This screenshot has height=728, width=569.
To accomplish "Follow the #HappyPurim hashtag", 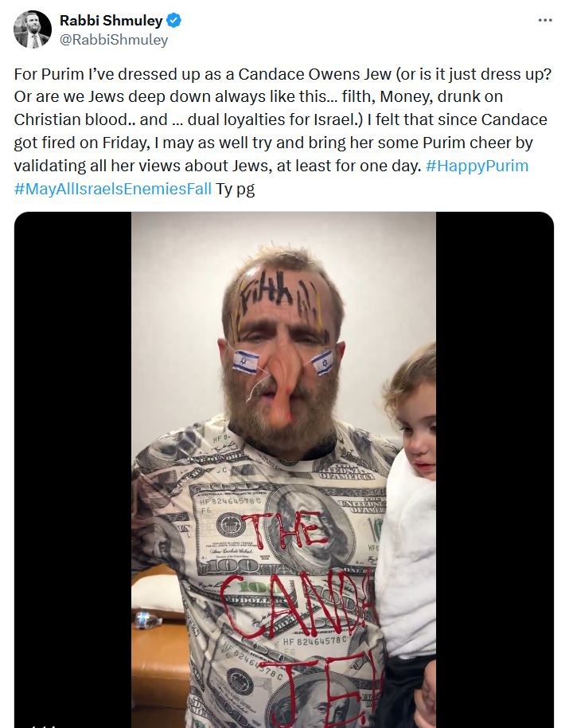I will tap(477, 166).
